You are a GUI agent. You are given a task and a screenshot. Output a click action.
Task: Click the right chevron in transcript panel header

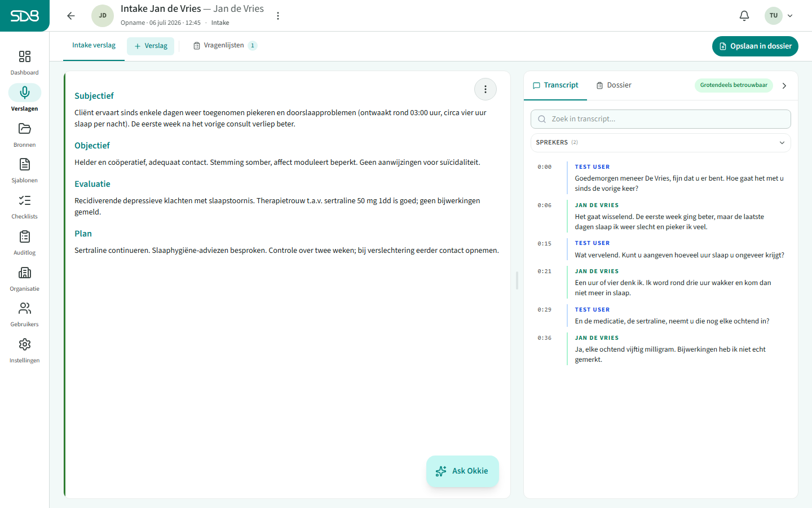(784, 86)
